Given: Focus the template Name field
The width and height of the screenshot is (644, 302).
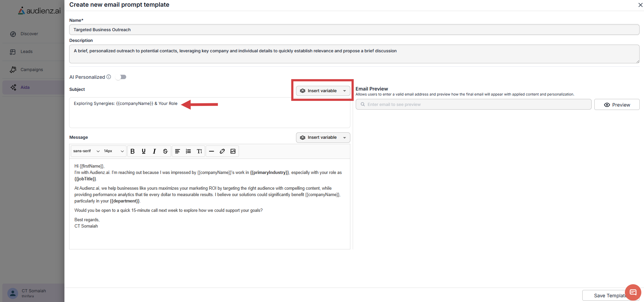Looking at the screenshot, I should [x=354, y=29].
